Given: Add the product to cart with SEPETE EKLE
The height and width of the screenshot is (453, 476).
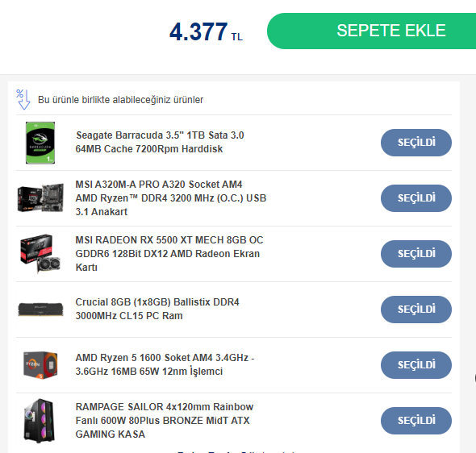Looking at the screenshot, I should point(372,31).
